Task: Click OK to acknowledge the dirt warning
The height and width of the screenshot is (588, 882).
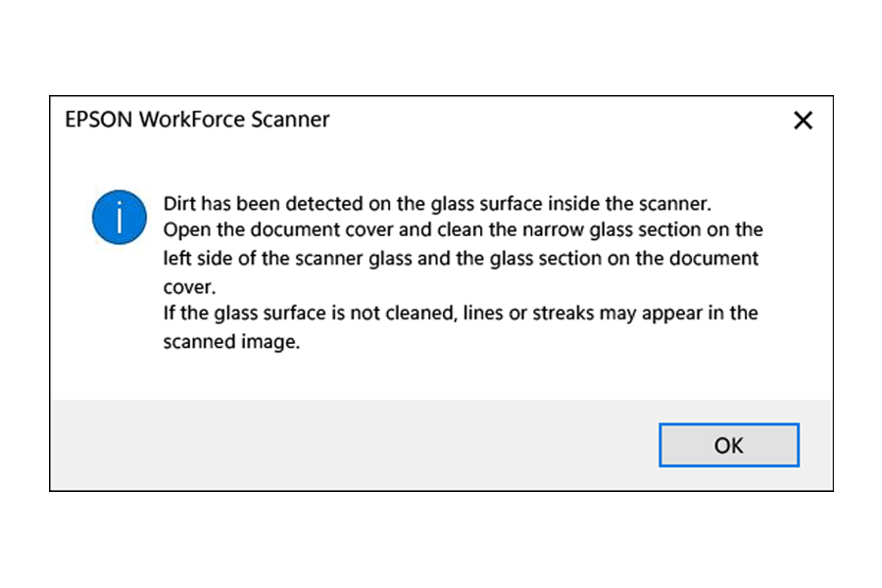Action: pyautogui.click(x=728, y=445)
